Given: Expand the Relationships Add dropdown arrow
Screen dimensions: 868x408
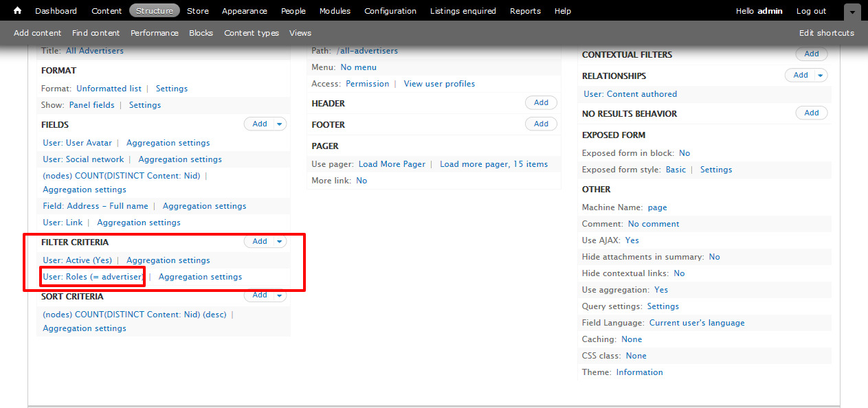Looking at the screenshot, I should (821, 76).
